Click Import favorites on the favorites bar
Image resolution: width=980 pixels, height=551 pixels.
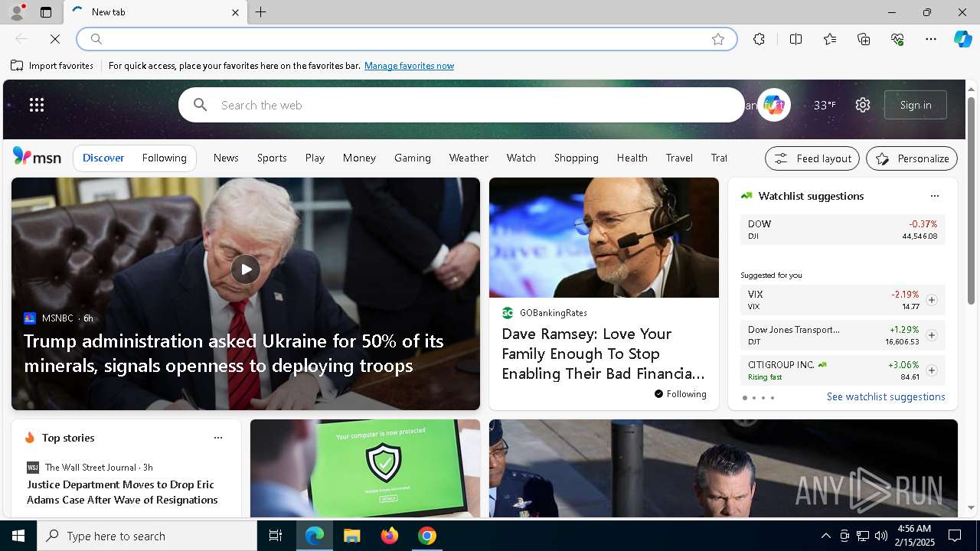pos(52,66)
